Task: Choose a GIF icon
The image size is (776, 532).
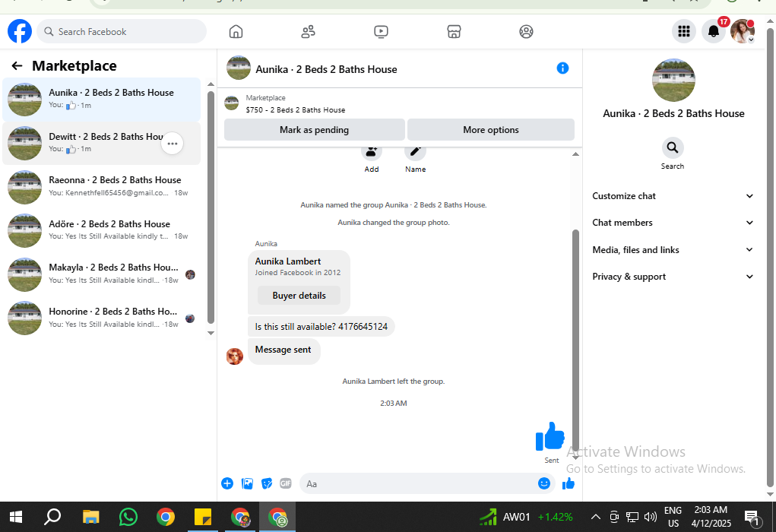Action: tap(286, 483)
